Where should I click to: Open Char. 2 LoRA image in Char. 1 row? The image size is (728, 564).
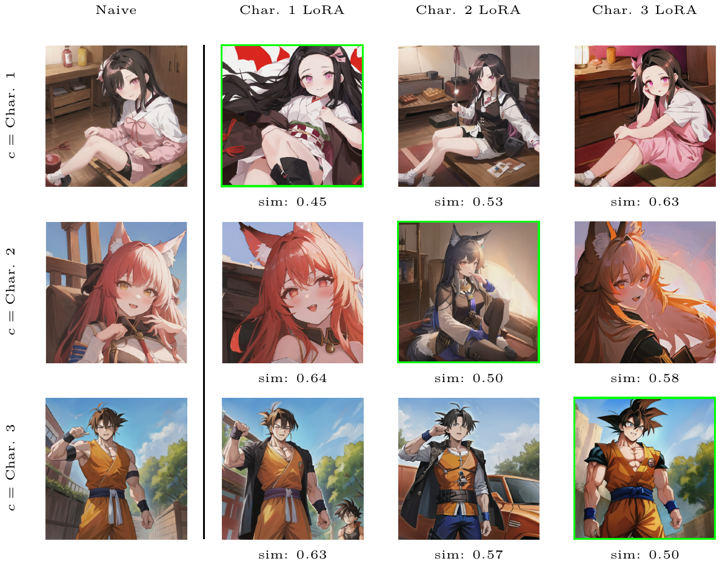point(469,116)
